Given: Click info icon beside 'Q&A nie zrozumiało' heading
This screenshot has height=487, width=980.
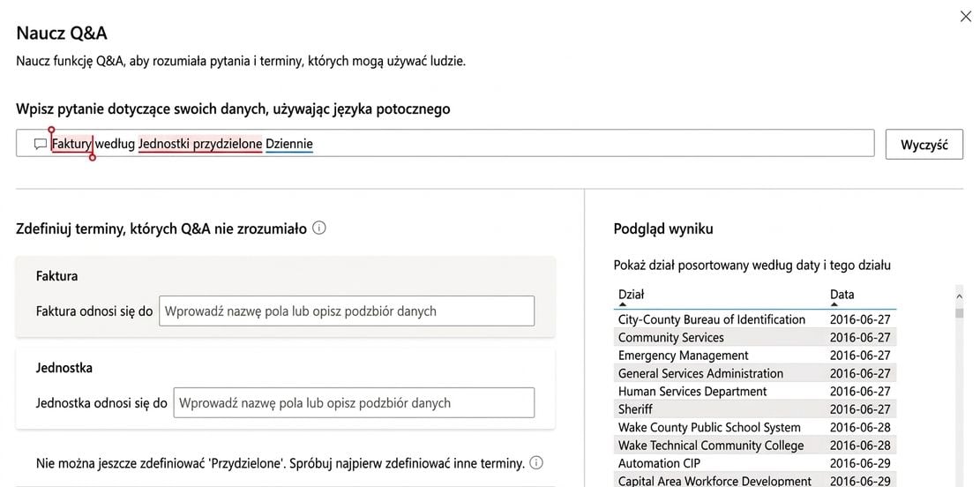Looking at the screenshot, I should point(318,229).
